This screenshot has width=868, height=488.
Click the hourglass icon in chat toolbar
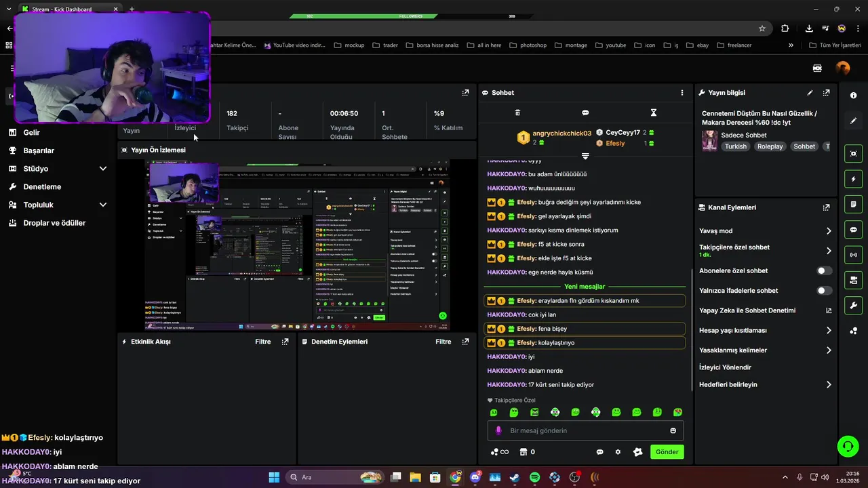(654, 113)
